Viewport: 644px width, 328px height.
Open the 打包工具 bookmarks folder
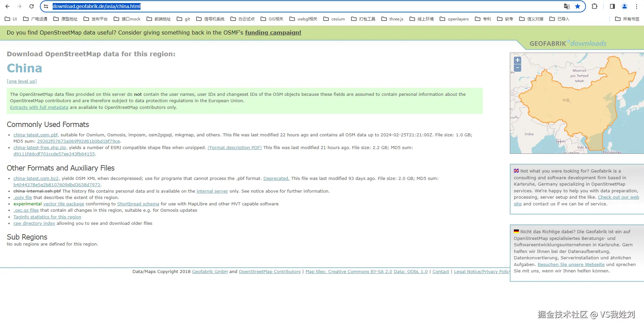pos(363,19)
